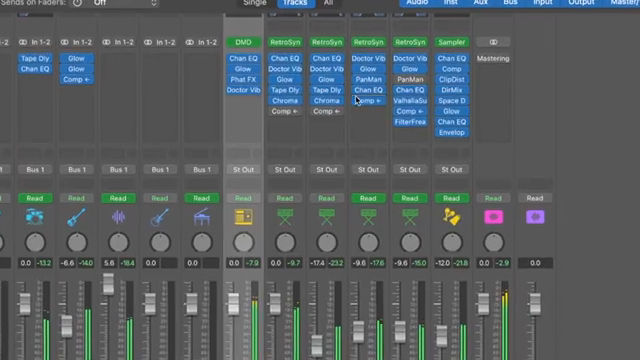The height and width of the screenshot is (360, 640).
Task: Click the raised fader on the 5.6 channel
Action: click(108, 284)
